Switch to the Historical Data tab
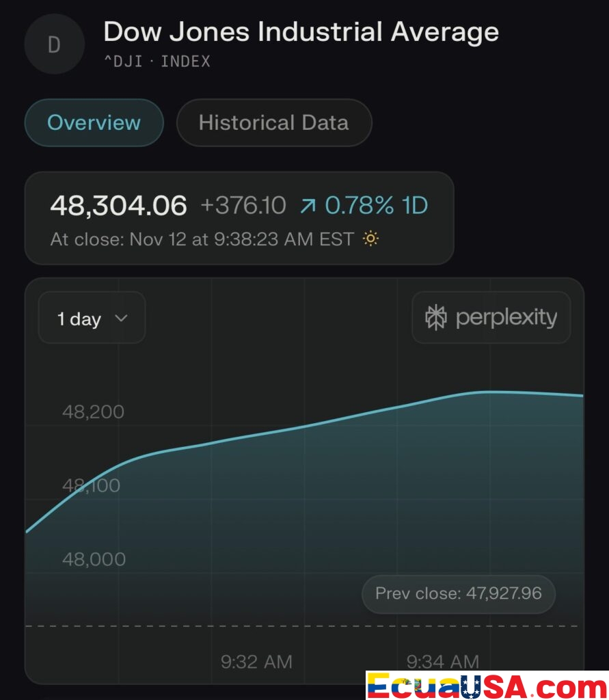The height and width of the screenshot is (700, 609). click(x=273, y=123)
